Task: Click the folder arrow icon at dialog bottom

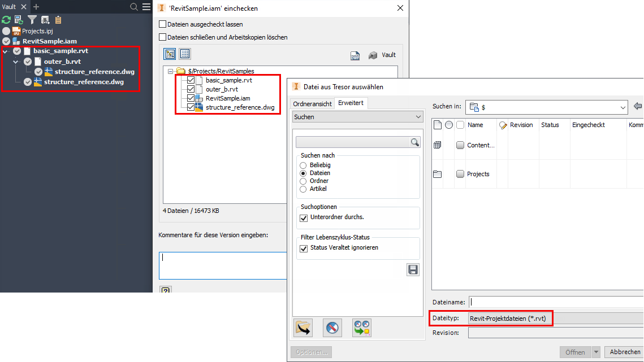Action: click(303, 328)
